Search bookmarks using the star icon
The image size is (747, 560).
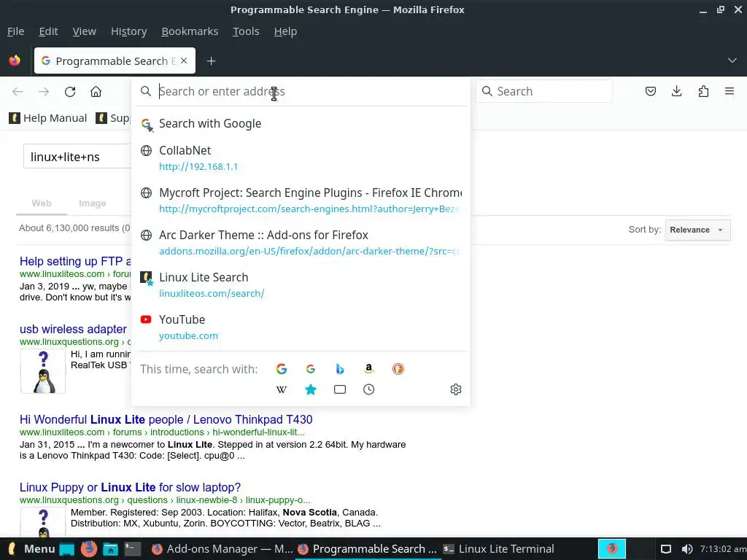point(311,389)
